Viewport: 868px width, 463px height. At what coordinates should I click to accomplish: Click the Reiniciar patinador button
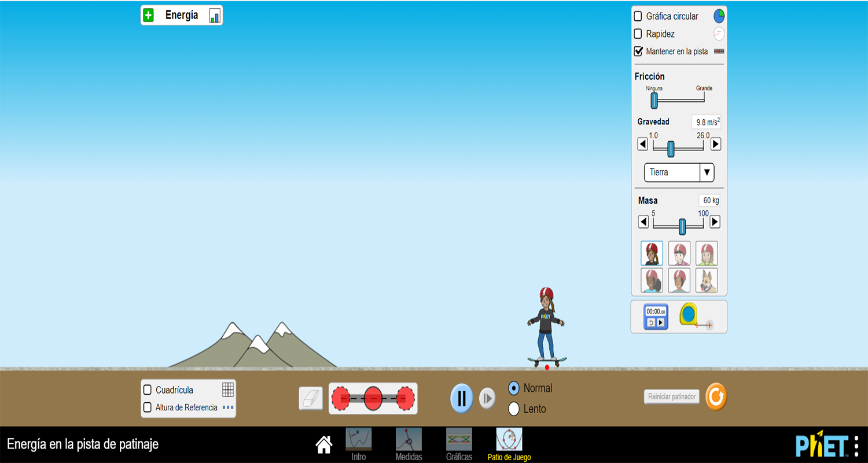tap(671, 396)
